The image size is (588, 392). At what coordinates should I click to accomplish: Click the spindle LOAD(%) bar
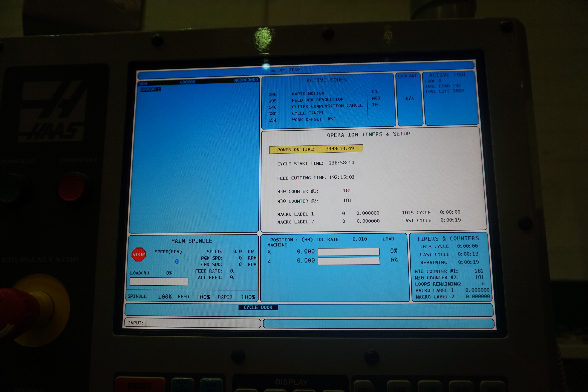[x=159, y=282]
